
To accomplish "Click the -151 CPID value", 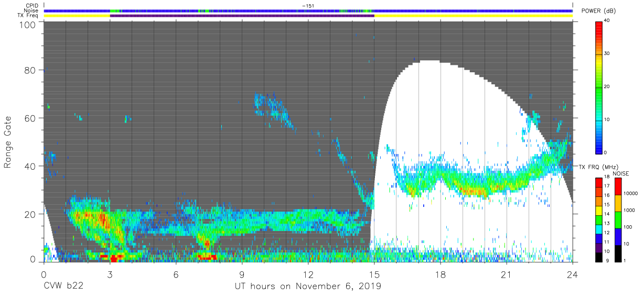I will point(308,6).
